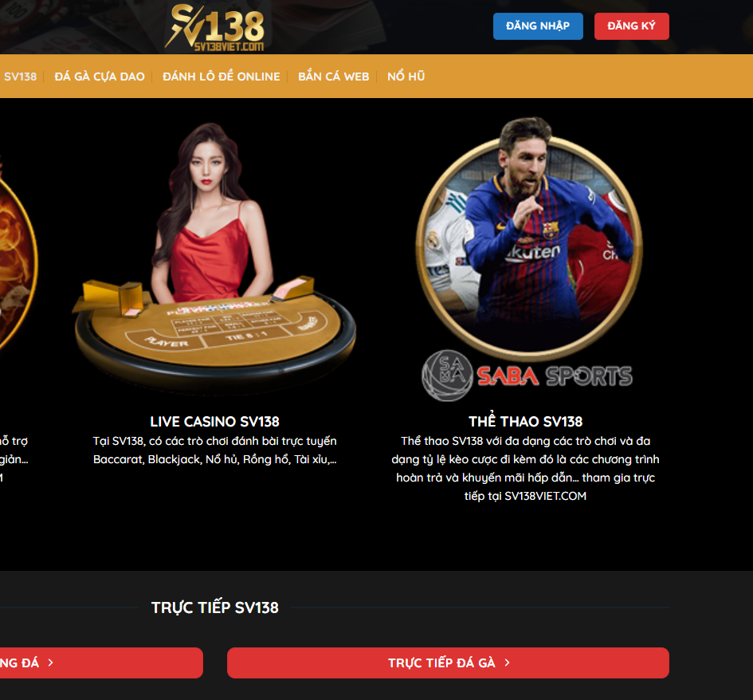Viewport: 753px width, 700px height.
Task: Click the red Đăng Ký button
Action: (631, 26)
